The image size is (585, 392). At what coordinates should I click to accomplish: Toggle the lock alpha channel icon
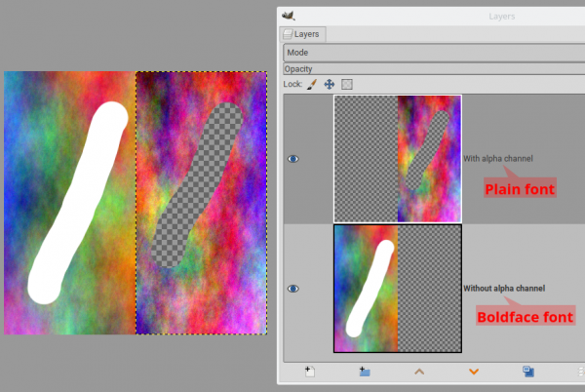pyautogui.click(x=346, y=84)
